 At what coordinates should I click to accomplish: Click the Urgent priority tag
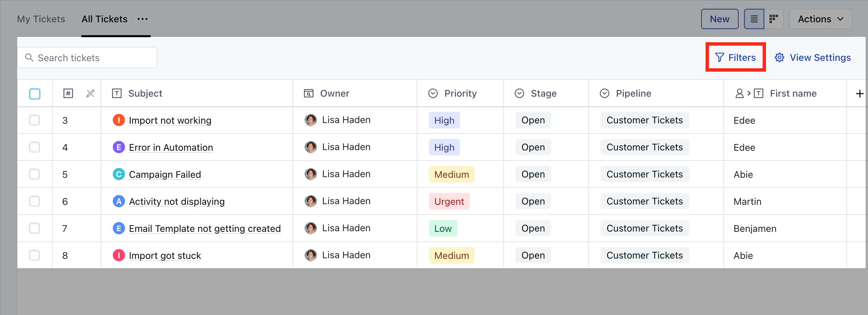(449, 201)
